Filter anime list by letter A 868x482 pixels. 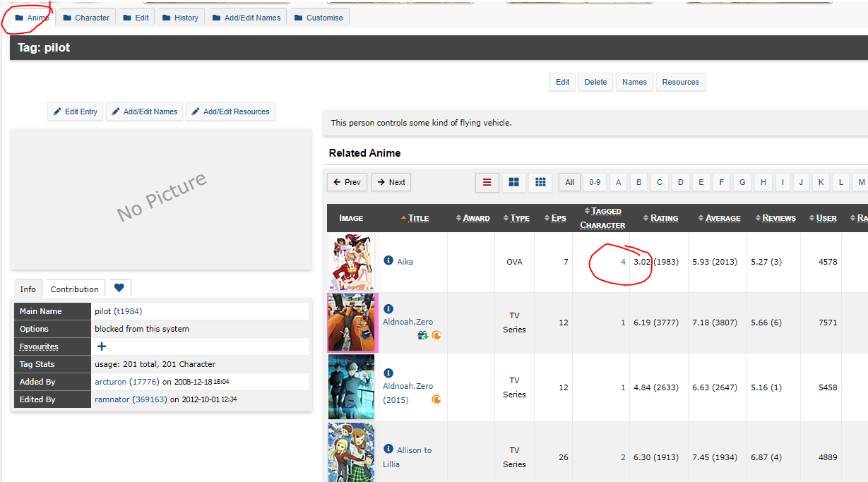[618, 182]
